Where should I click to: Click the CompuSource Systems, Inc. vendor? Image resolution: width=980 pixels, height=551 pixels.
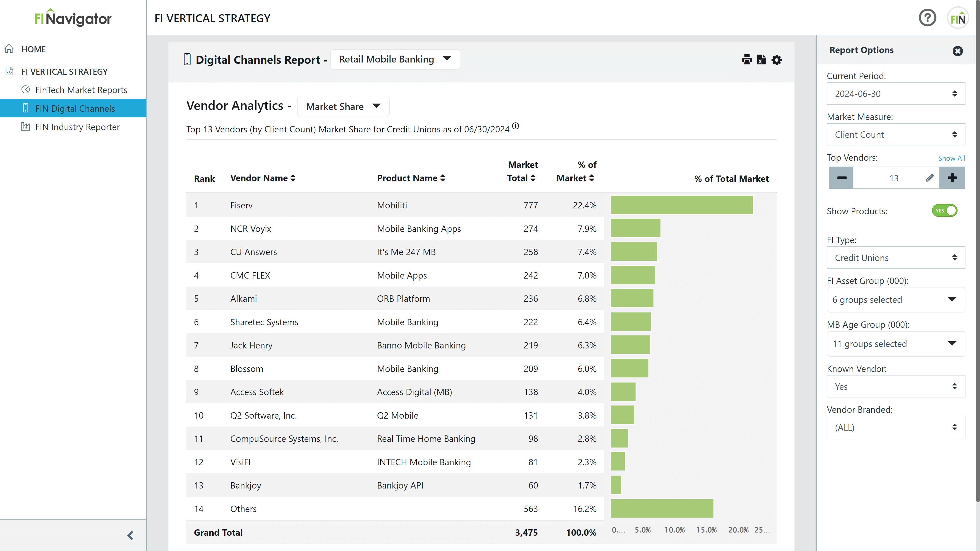click(x=284, y=439)
